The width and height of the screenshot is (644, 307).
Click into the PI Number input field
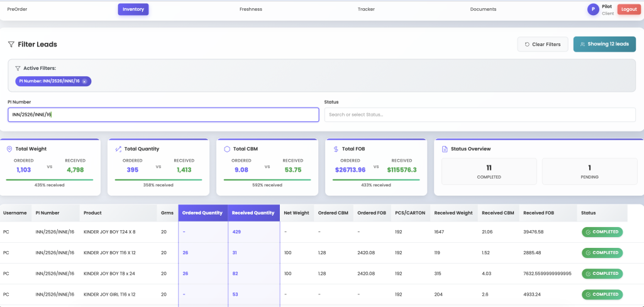tap(163, 114)
